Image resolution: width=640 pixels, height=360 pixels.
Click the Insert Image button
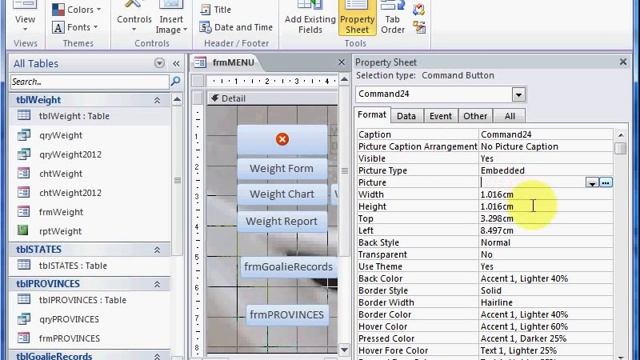click(x=171, y=19)
